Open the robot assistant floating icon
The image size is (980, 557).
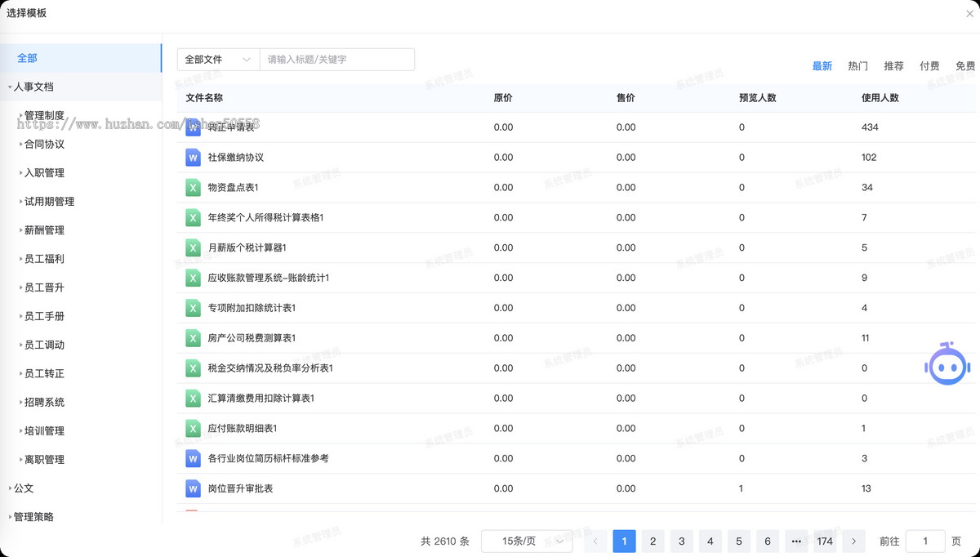(947, 364)
